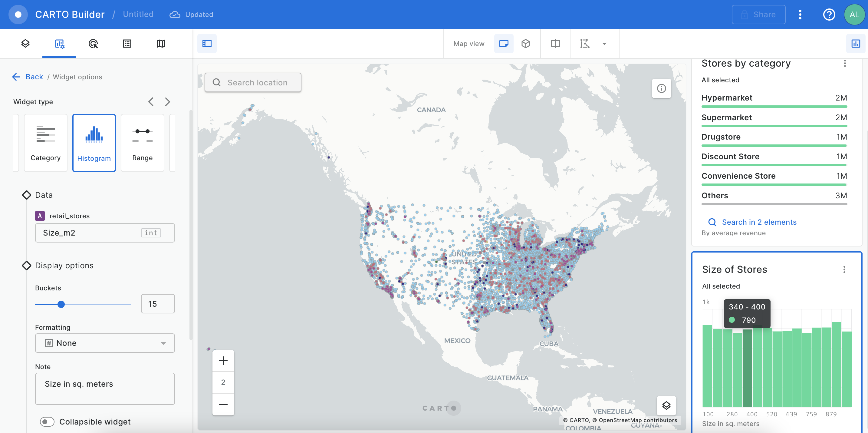This screenshot has height=433, width=868.
Task: Open the map layers selector icon
Action: coord(666,405)
